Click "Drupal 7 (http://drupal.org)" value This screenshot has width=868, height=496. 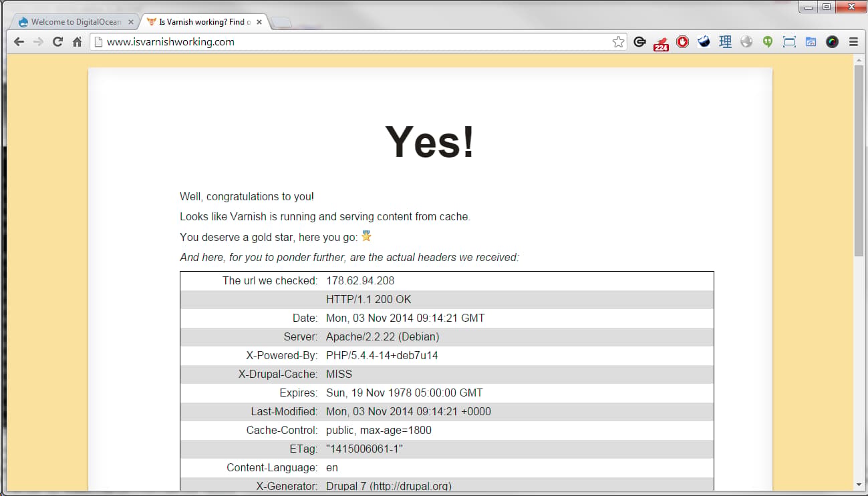coord(389,487)
